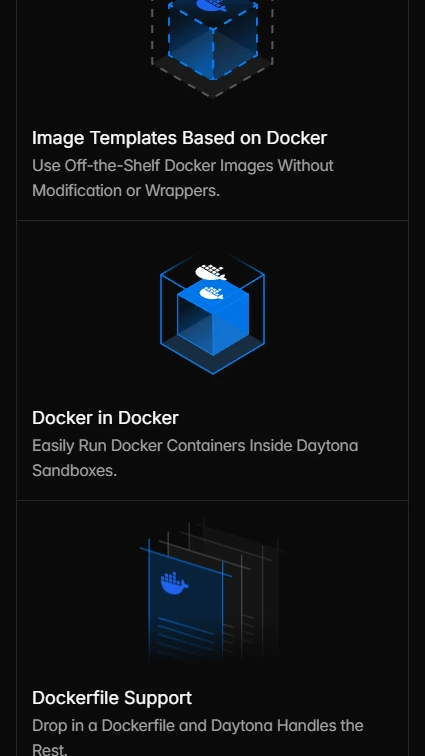
Task: Click white whale logo on solid blue cube
Action: click(x=211, y=293)
